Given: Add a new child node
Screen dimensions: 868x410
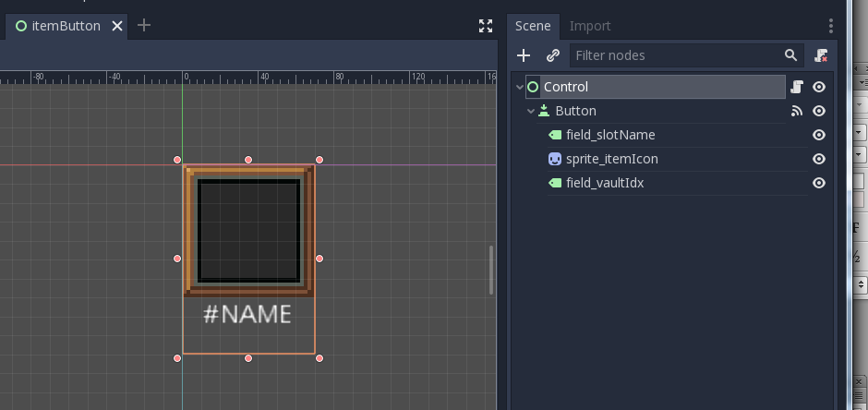Looking at the screenshot, I should 524,55.
